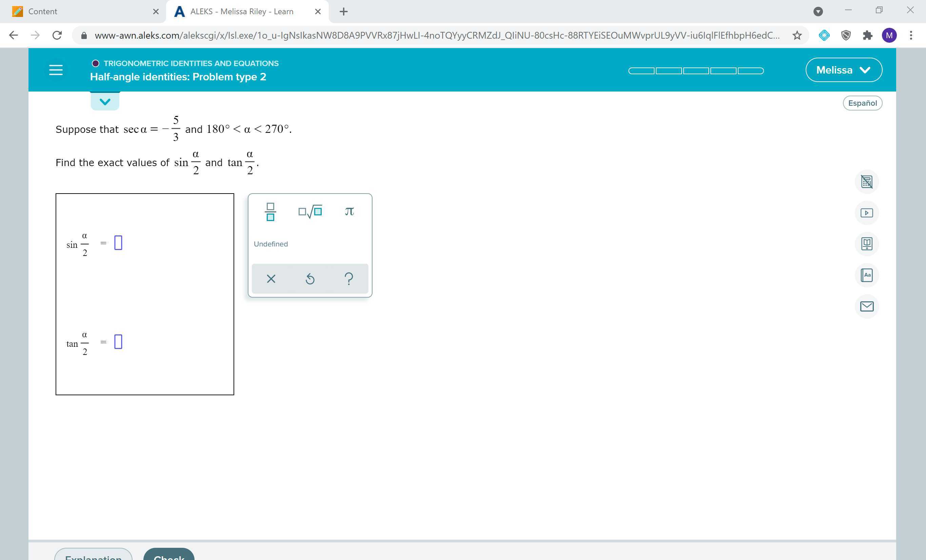
Task: Expand the Melissa account dropdown
Action: (844, 69)
